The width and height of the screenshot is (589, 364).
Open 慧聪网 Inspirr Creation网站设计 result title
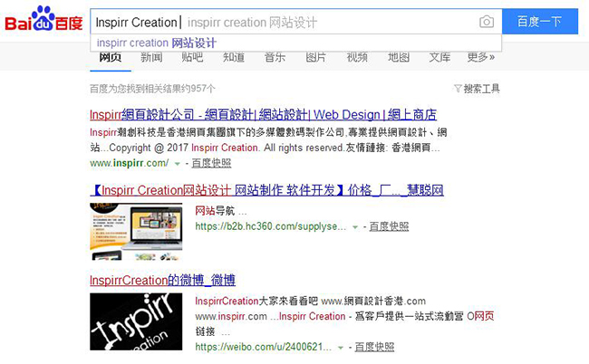(266, 190)
